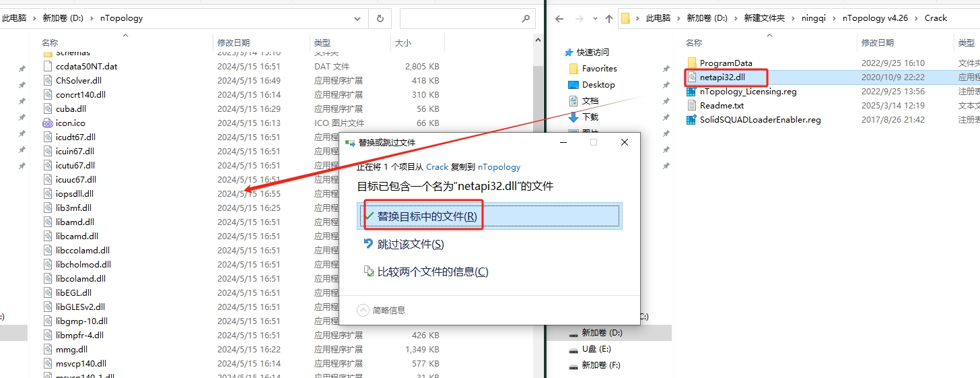Select U盘 (E:) drive in navigation pane
980x378 pixels.
(x=596, y=349)
